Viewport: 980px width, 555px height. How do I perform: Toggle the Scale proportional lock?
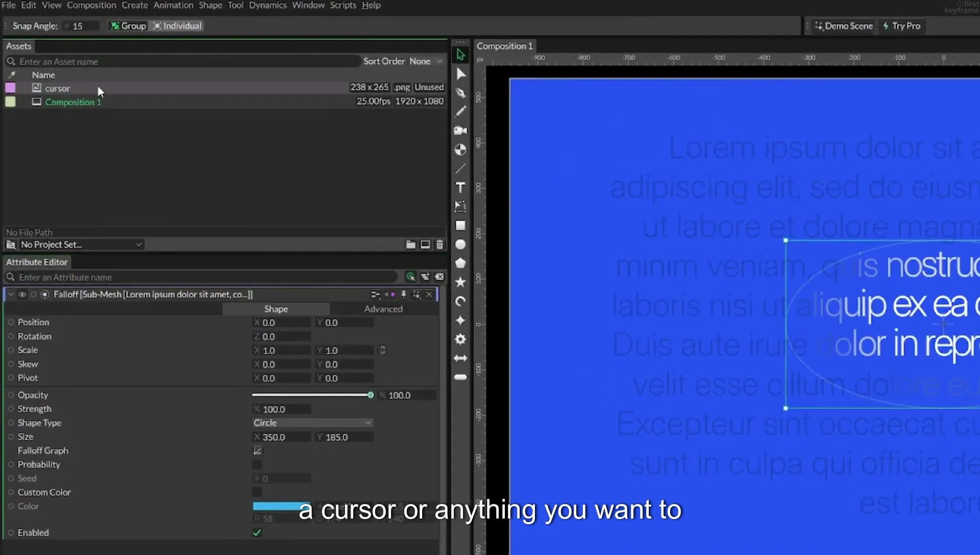coord(382,350)
